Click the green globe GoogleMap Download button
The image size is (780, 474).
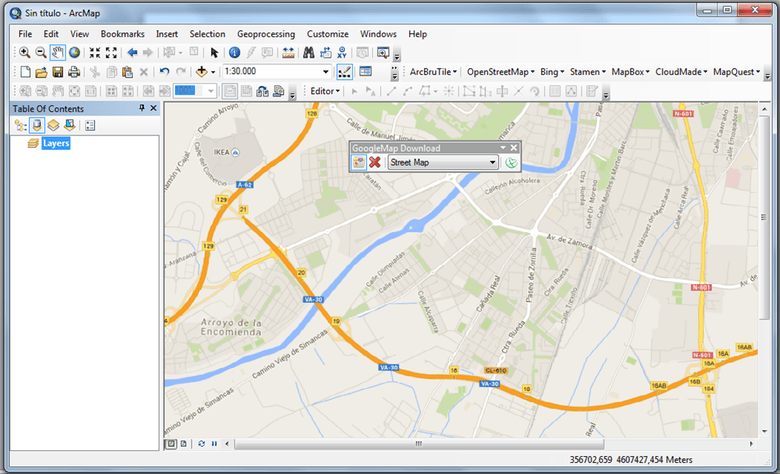(x=511, y=162)
